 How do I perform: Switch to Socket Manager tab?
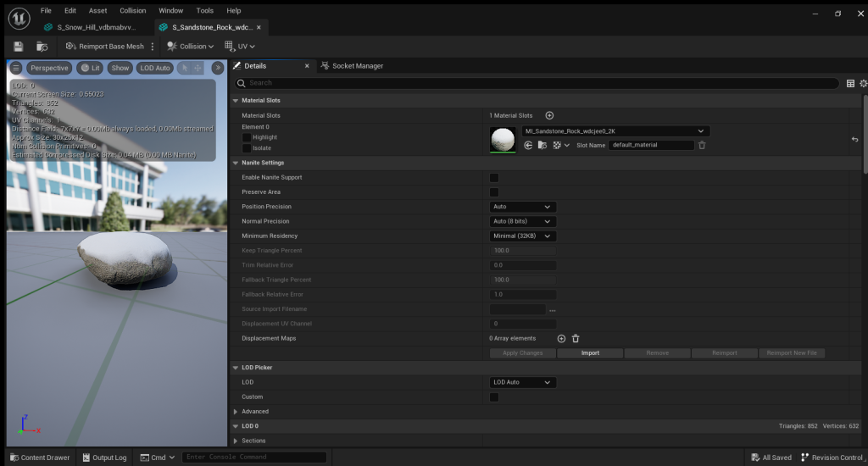[x=352, y=66]
